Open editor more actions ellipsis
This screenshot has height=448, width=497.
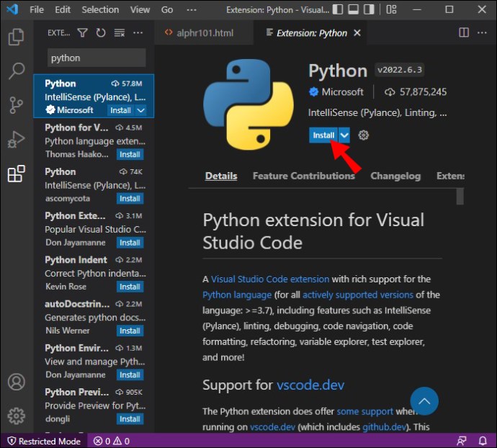[482, 32]
